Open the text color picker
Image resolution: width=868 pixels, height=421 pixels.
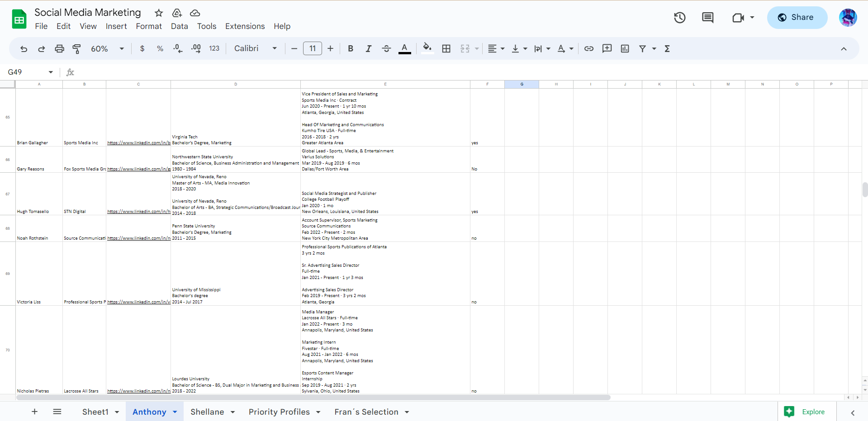click(x=405, y=49)
